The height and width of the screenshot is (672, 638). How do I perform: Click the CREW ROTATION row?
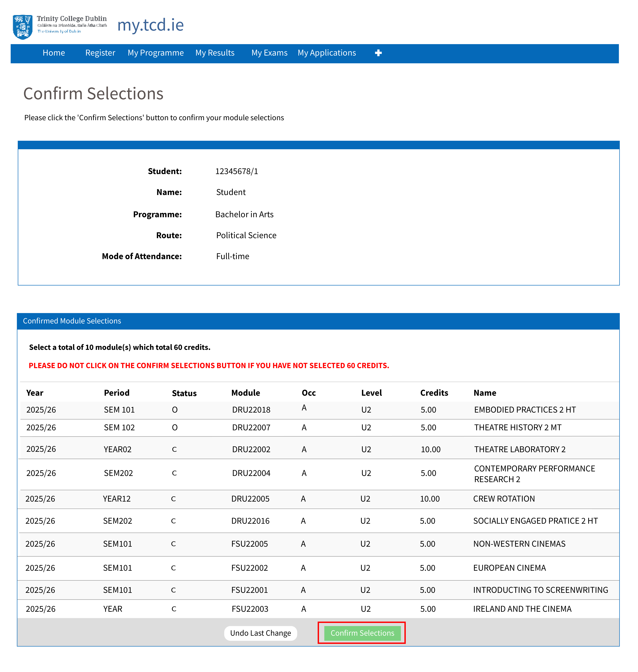[504, 498]
